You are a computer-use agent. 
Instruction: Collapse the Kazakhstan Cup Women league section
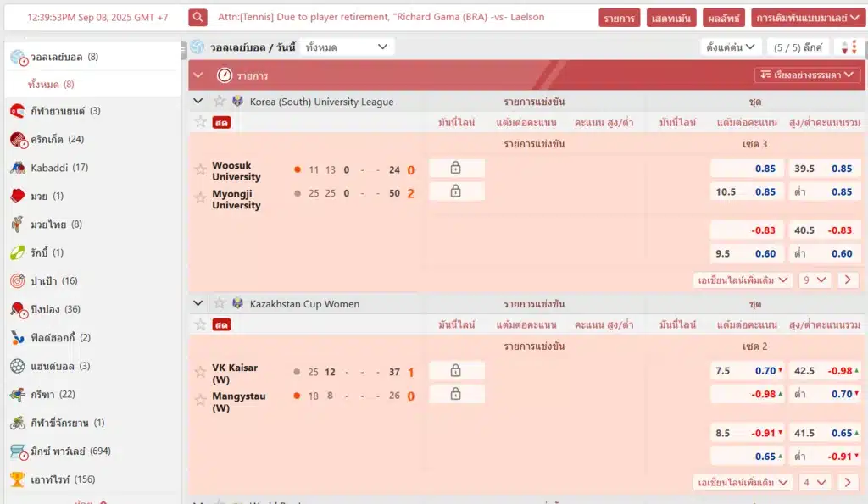(x=198, y=303)
